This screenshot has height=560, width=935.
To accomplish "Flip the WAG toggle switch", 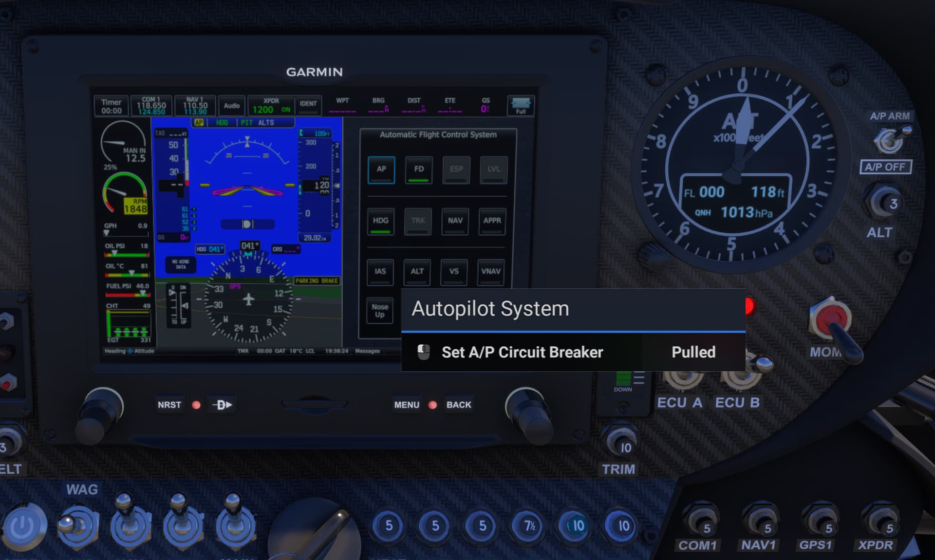I will pyautogui.click(x=78, y=526).
